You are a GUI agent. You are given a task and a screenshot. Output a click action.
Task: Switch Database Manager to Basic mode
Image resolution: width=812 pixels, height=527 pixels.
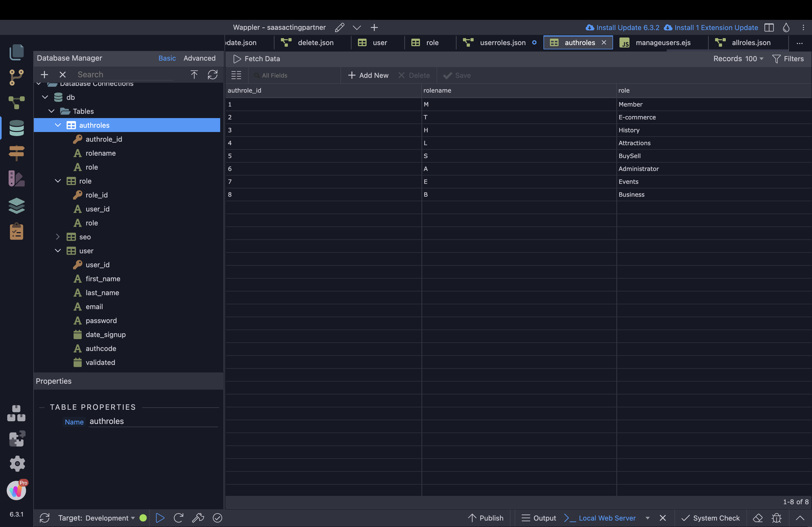pos(167,58)
